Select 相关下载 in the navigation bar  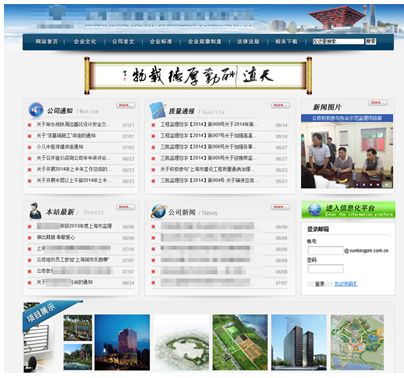coord(286,42)
